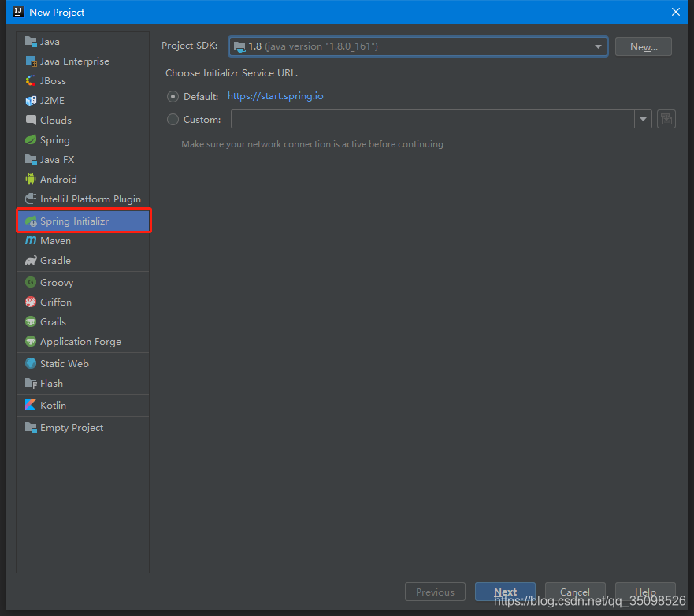This screenshot has height=616, width=694.
Task: Select Gradle label in project list
Action: [55, 260]
